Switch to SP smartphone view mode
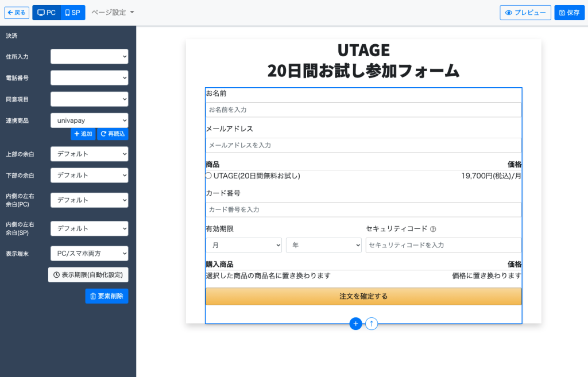The height and width of the screenshot is (377, 588). (x=73, y=13)
